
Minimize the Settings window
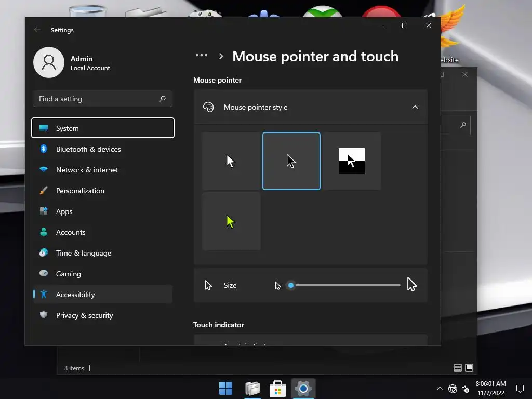[x=381, y=25]
